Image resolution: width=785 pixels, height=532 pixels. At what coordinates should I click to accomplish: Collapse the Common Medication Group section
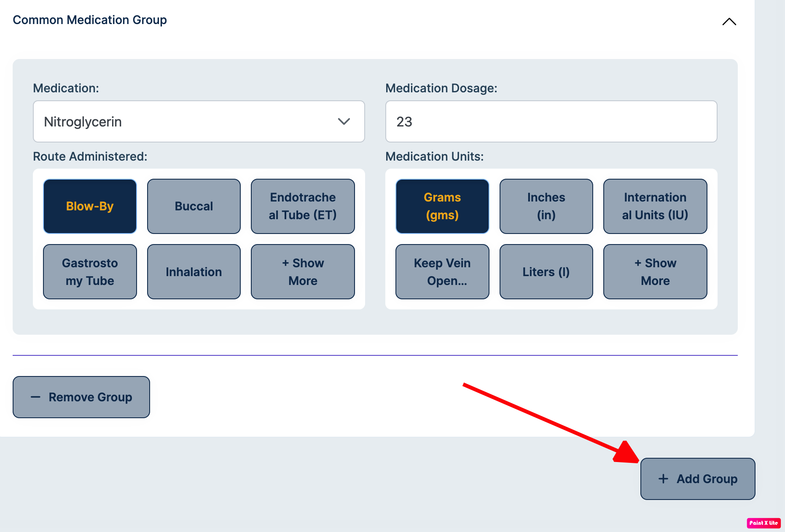[x=729, y=21]
